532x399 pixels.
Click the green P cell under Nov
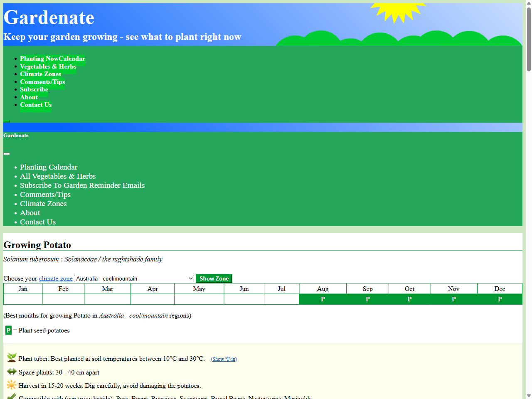pyautogui.click(x=454, y=299)
